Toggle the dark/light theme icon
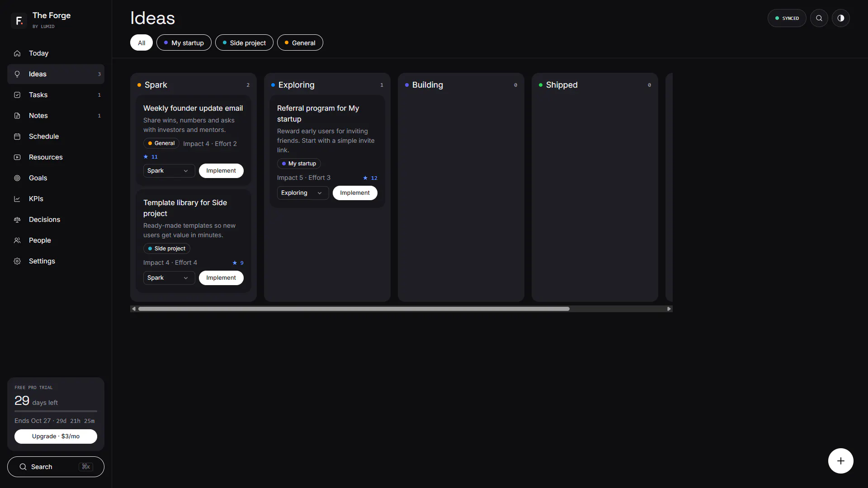This screenshot has height=488, width=868. coord(840,18)
